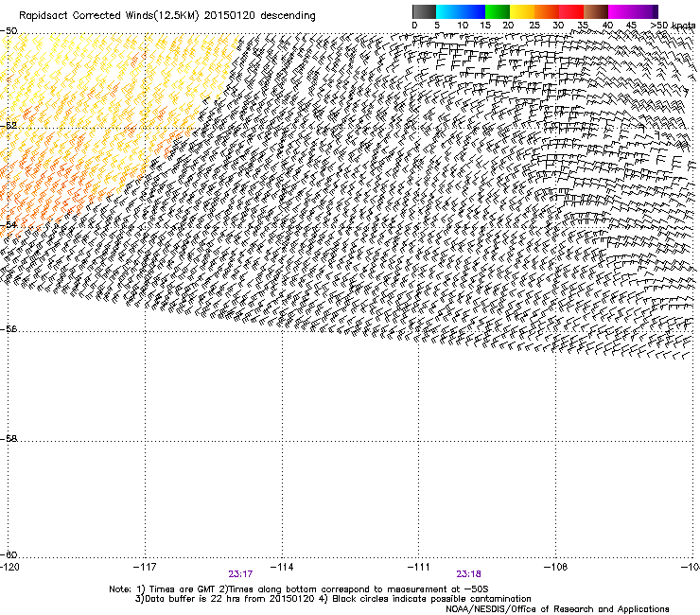
Task: Click the legend tick label 40
Action: click(607, 26)
